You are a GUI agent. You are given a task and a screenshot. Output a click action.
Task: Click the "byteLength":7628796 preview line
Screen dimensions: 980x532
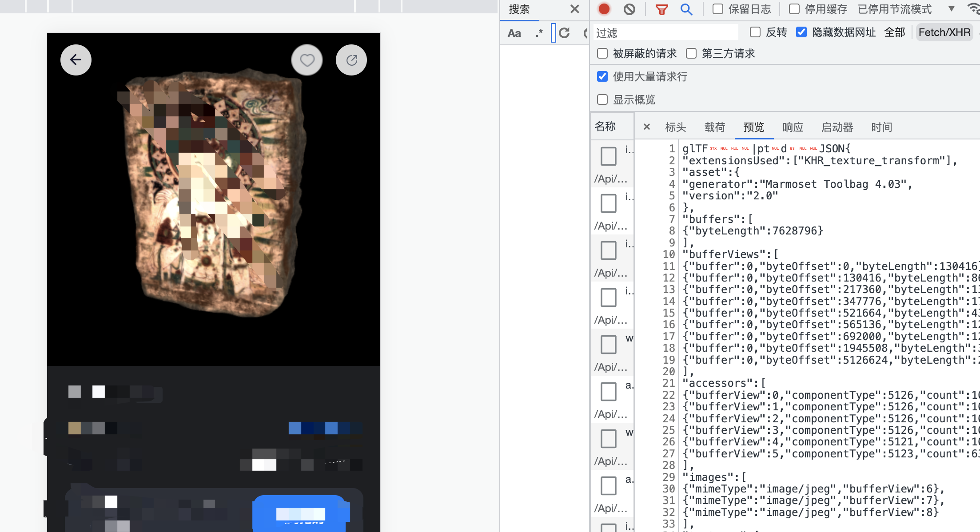point(753,231)
